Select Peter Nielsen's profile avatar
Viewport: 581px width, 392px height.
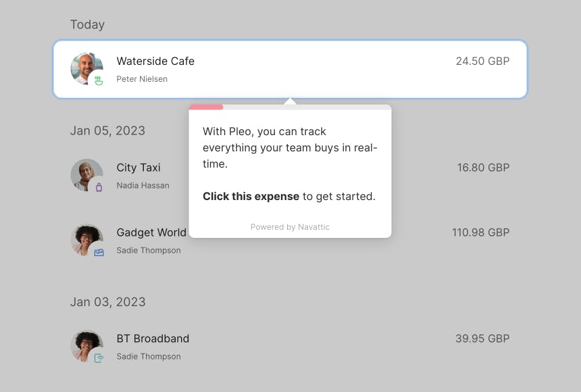point(85,67)
